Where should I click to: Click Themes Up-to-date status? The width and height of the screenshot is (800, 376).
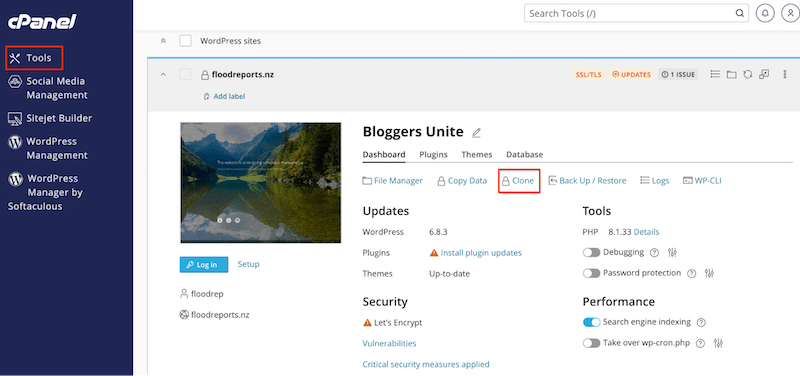point(449,274)
